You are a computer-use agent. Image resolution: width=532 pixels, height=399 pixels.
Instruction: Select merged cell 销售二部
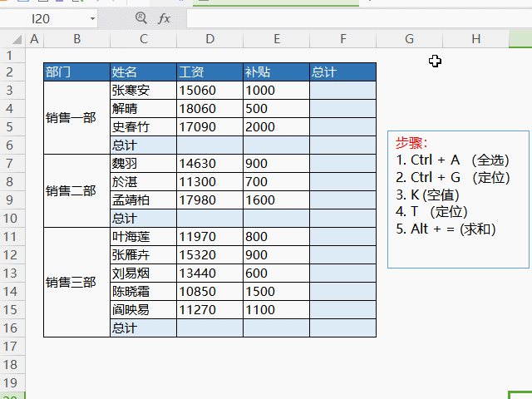point(77,191)
